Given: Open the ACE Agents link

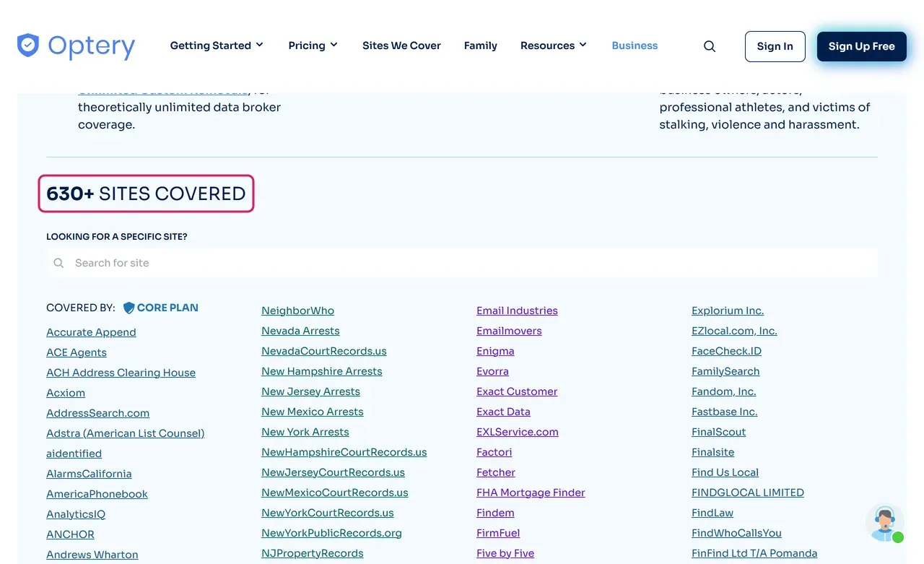Looking at the screenshot, I should pyautogui.click(x=77, y=352).
